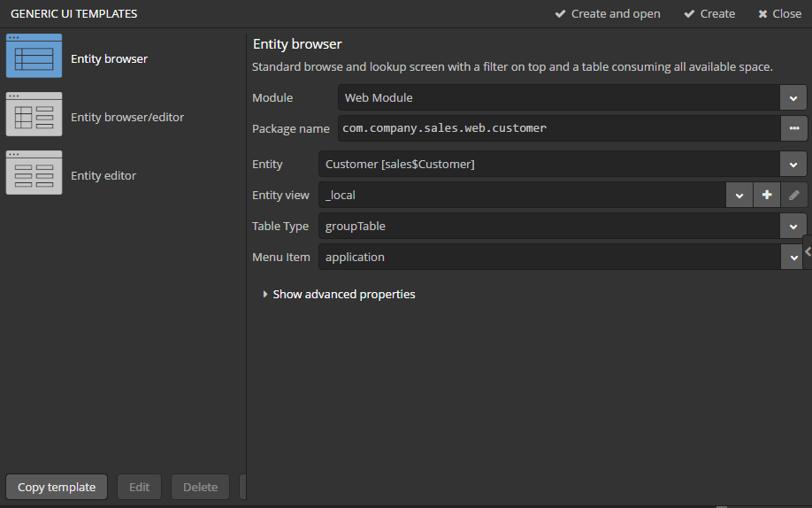The image size is (812, 508).
Task: Select the Entity editor template icon
Action: (x=34, y=173)
